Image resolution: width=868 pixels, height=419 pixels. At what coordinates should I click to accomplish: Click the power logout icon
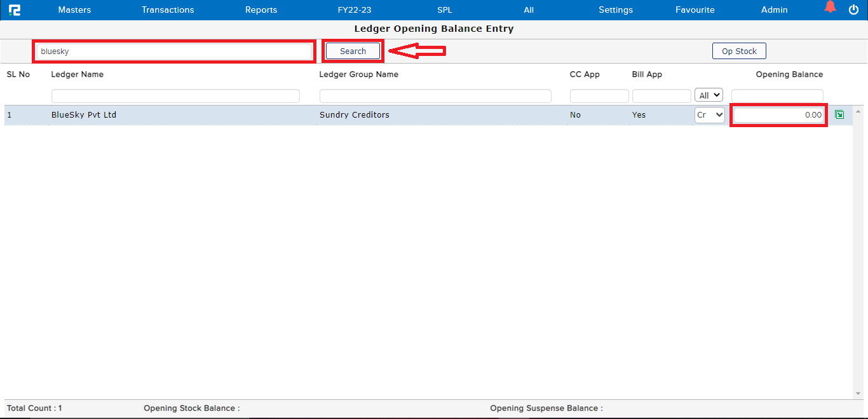click(853, 10)
